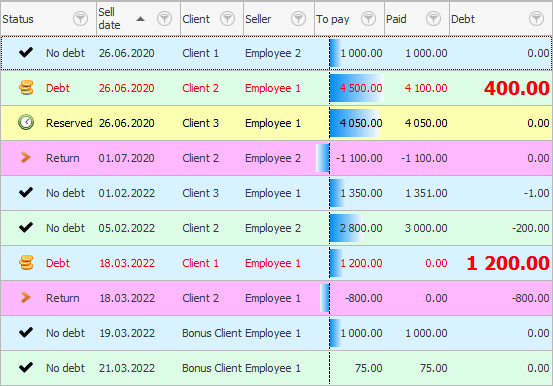Select Bonus Client in the 19.03.2022 row
The width and height of the screenshot is (553, 386).
coord(212,333)
